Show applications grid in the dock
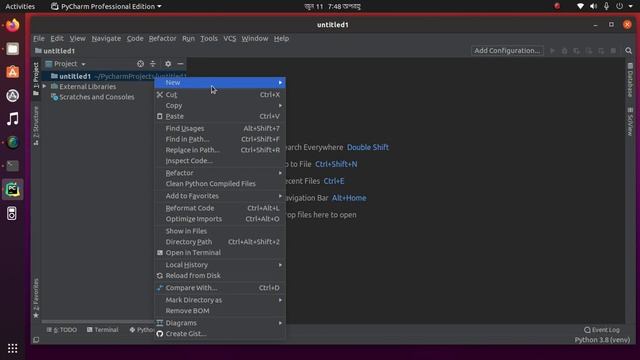 click(13, 348)
